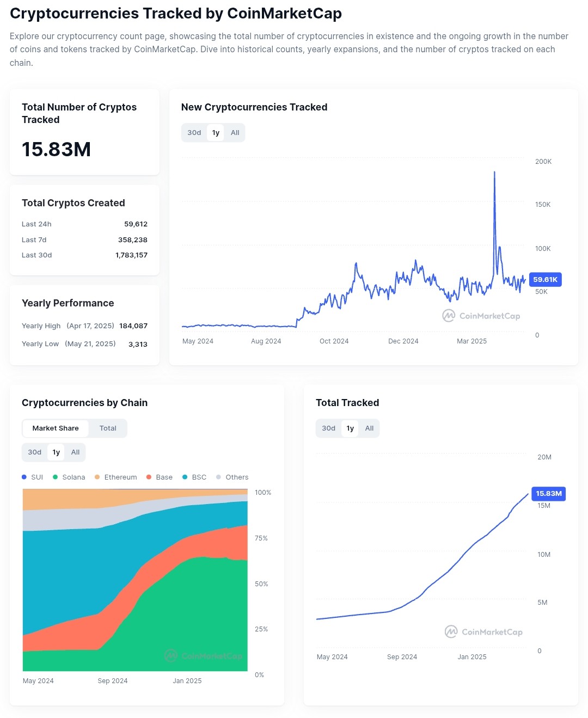Toggle Solana legend item
588x718 pixels.
pos(69,477)
